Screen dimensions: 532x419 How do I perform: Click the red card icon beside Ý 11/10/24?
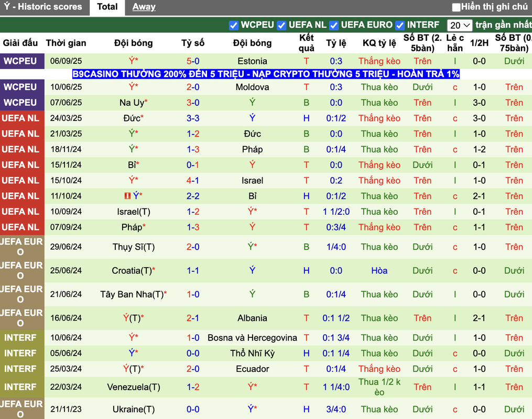tap(127, 196)
